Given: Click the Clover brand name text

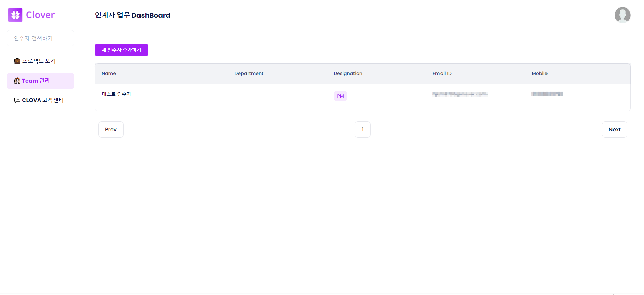Looking at the screenshot, I should tap(40, 15).
